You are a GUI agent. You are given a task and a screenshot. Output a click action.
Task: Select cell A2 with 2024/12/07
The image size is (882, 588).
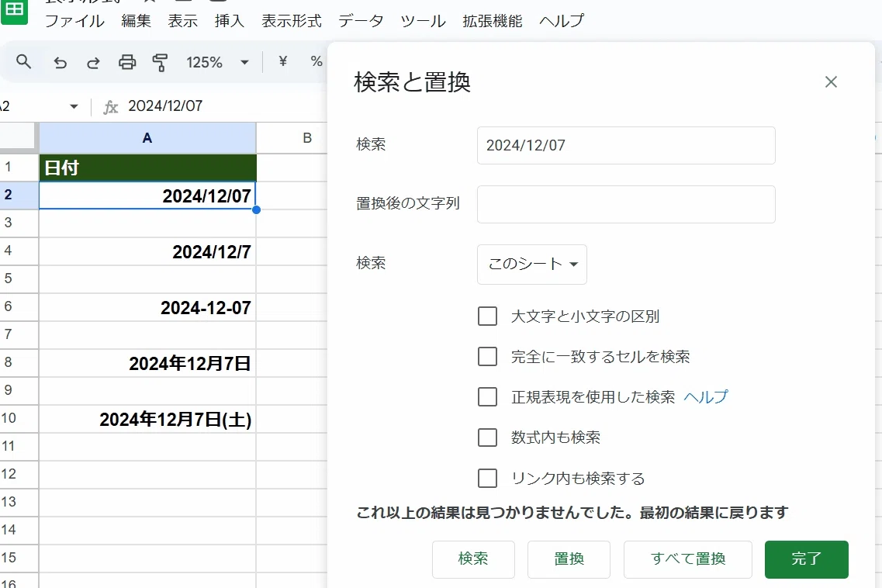(147, 195)
